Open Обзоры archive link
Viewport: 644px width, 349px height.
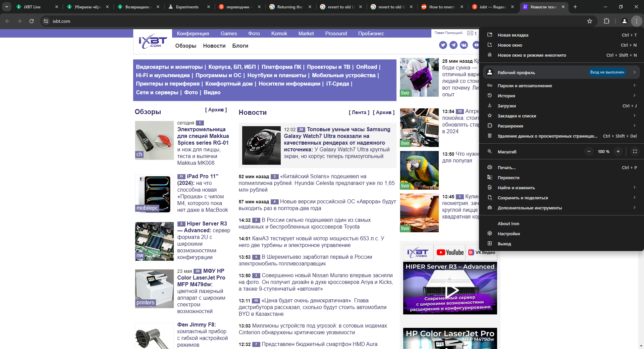pos(216,110)
